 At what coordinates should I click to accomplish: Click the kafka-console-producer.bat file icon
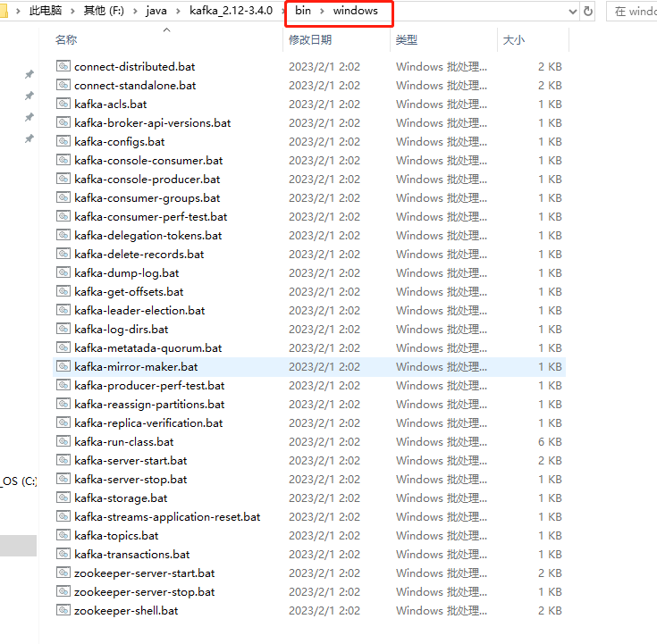63,179
